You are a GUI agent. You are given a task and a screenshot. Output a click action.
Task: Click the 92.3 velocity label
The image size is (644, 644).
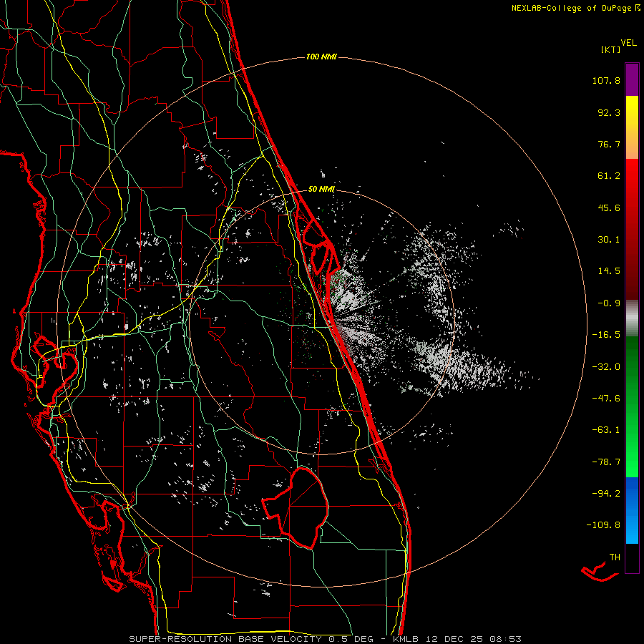tap(609, 112)
